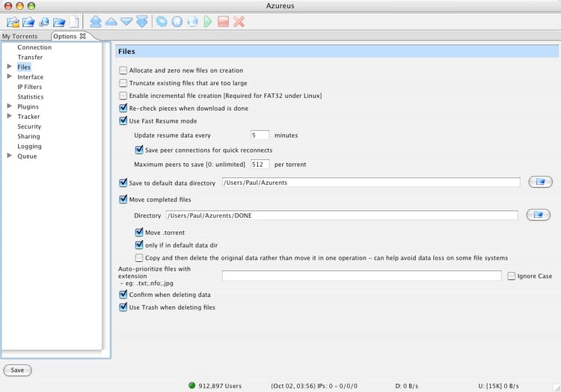Enable Copy and then delete original data checkbox

tap(139, 257)
